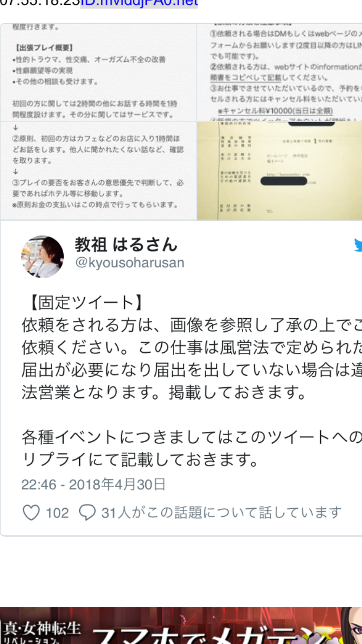Screen dimensions: 362x644
Task: Open the 22:46 - 2018年4月30日 timestamp
Action: (x=94, y=484)
